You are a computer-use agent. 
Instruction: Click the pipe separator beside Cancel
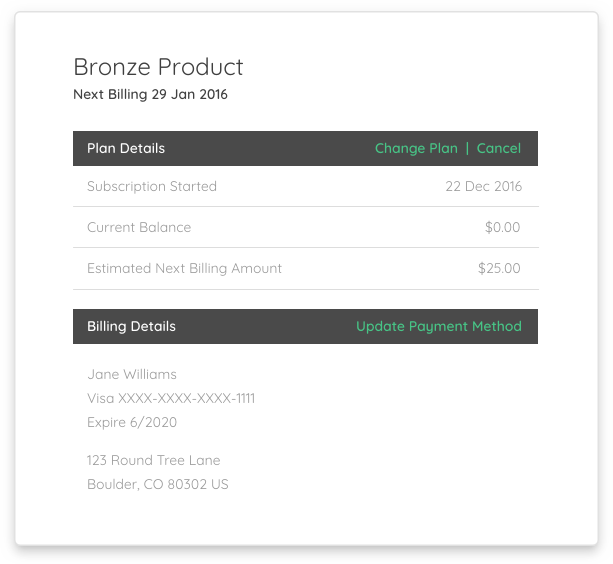[467, 149]
